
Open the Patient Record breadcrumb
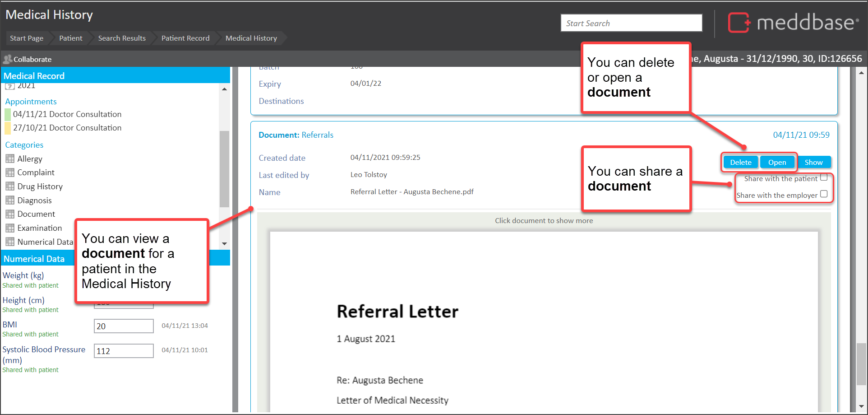coord(185,38)
